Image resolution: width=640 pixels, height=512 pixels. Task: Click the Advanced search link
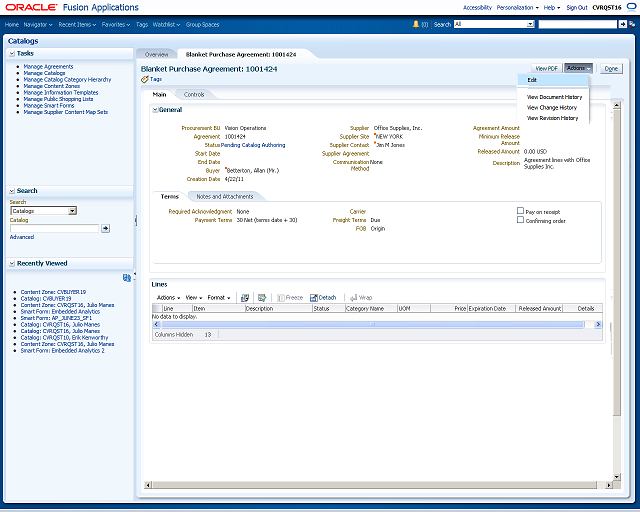point(22,237)
